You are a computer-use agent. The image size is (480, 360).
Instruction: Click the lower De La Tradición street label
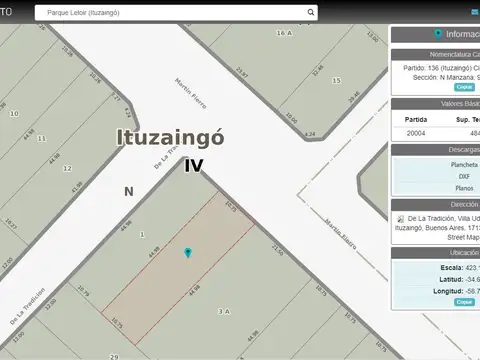click(x=27, y=306)
